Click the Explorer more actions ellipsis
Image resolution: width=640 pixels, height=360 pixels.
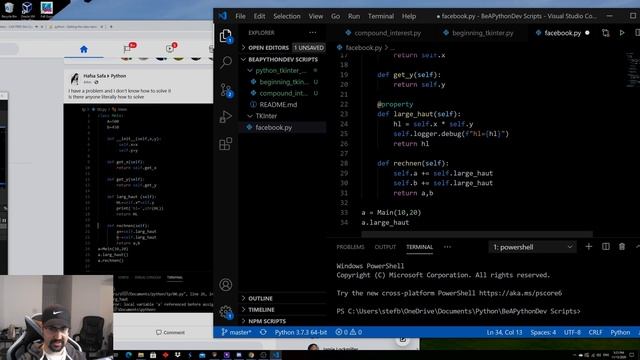coord(313,33)
